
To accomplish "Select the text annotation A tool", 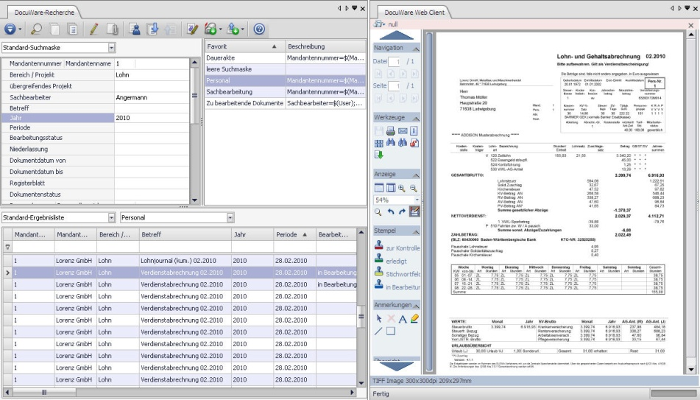I will point(402,319).
